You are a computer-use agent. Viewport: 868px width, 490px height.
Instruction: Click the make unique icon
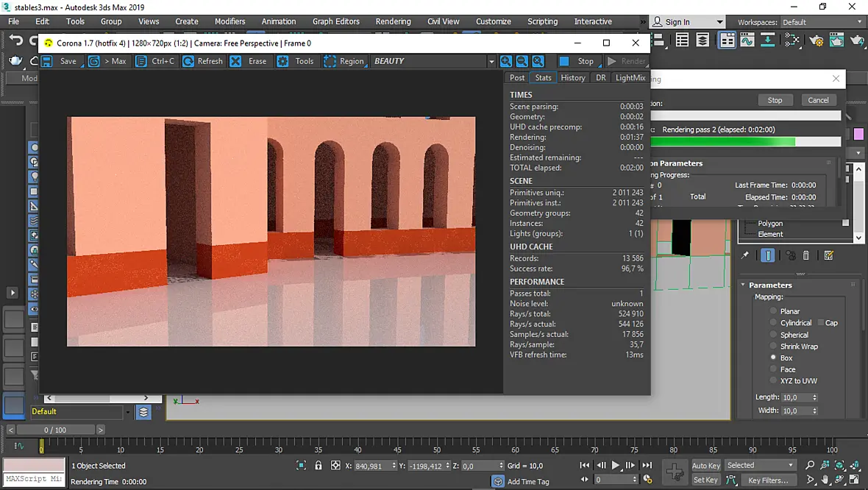(x=791, y=255)
